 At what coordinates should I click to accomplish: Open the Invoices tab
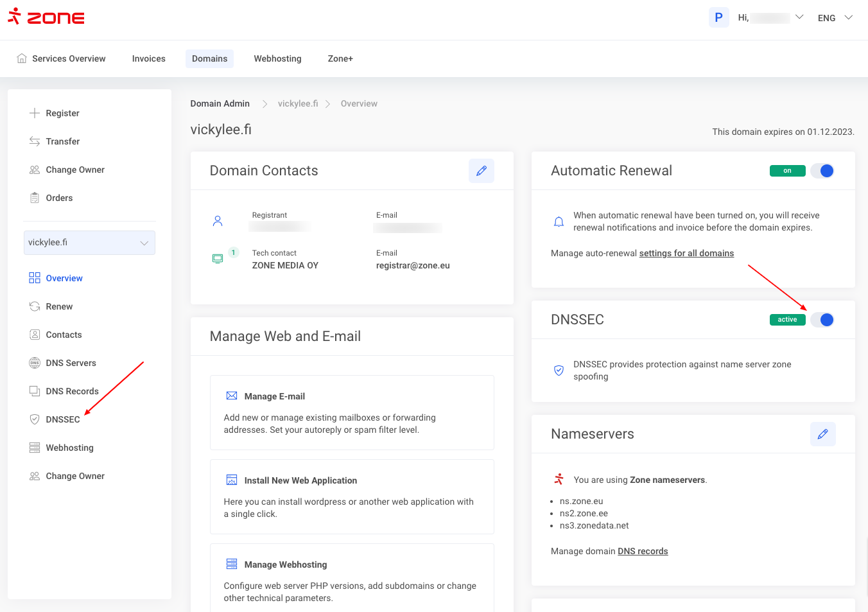(x=148, y=58)
